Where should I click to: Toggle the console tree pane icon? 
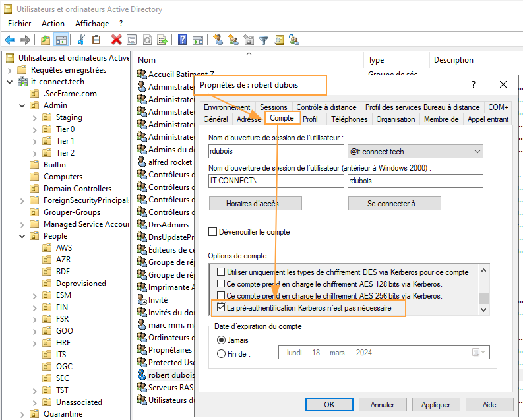(61, 40)
